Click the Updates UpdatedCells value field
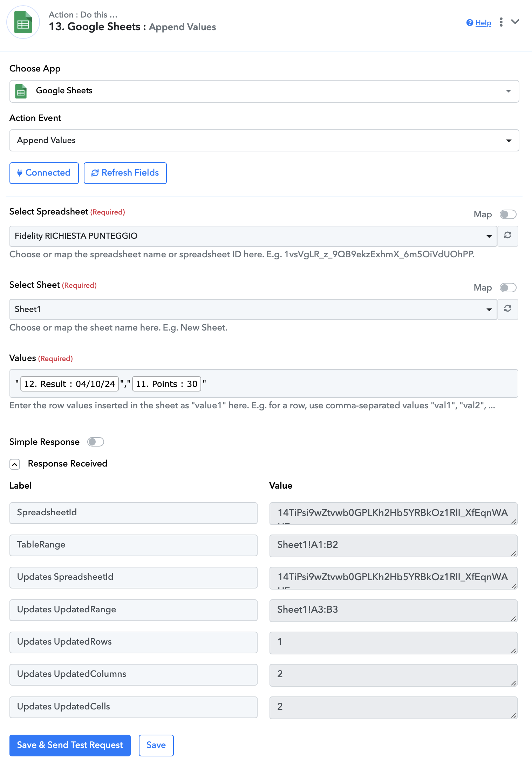 pos(393,707)
